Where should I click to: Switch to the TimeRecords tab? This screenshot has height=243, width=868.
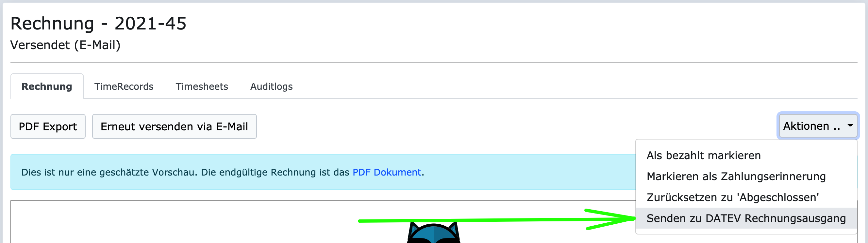124,86
